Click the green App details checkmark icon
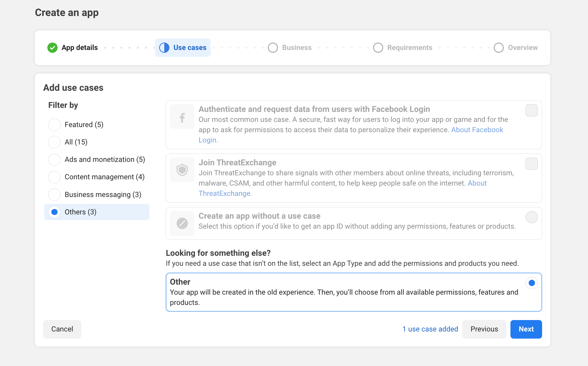This screenshot has width=588, height=366. (52, 48)
